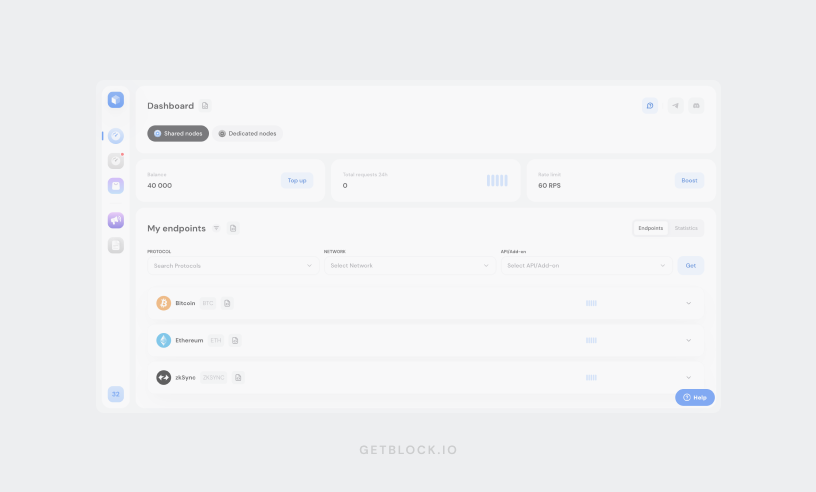Image resolution: width=816 pixels, height=492 pixels.
Task: Select the Endpoints tab
Action: [651, 228]
